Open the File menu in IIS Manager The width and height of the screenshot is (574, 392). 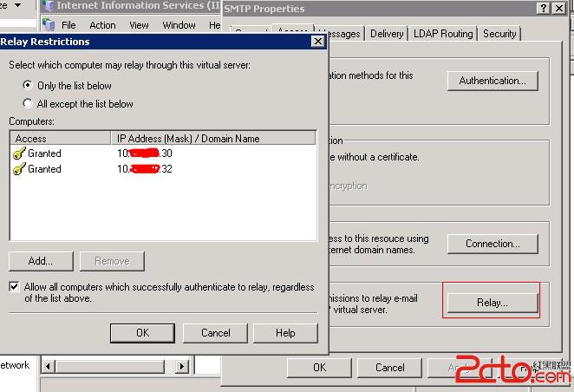coord(68,25)
